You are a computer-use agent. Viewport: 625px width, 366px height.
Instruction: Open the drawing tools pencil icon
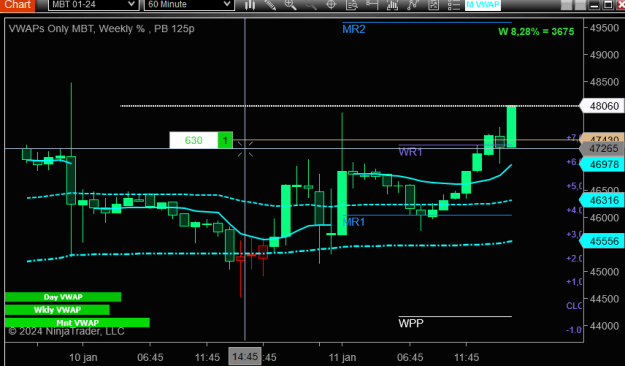click(x=270, y=5)
